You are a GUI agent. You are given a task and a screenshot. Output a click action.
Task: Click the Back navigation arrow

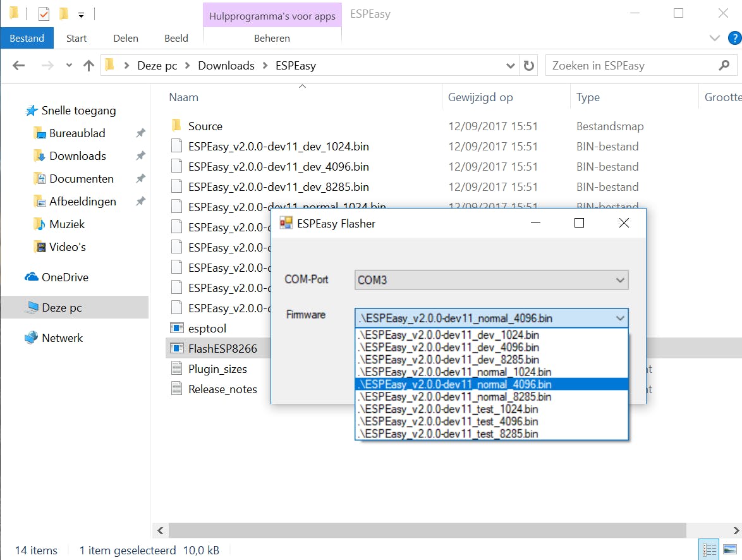click(x=19, y=66)
